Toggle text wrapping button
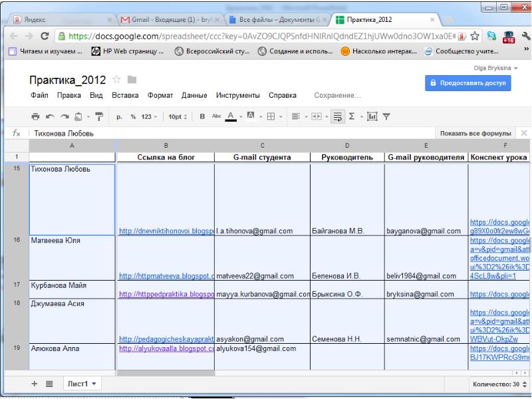Screen dimensions: 532x399 pos(336,117)
